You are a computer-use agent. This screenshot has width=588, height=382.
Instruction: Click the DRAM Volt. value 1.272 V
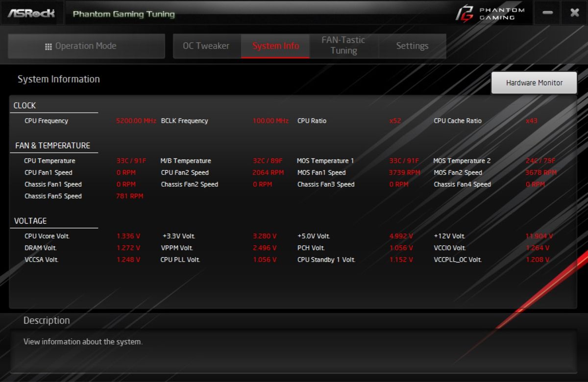click(128, 248)
